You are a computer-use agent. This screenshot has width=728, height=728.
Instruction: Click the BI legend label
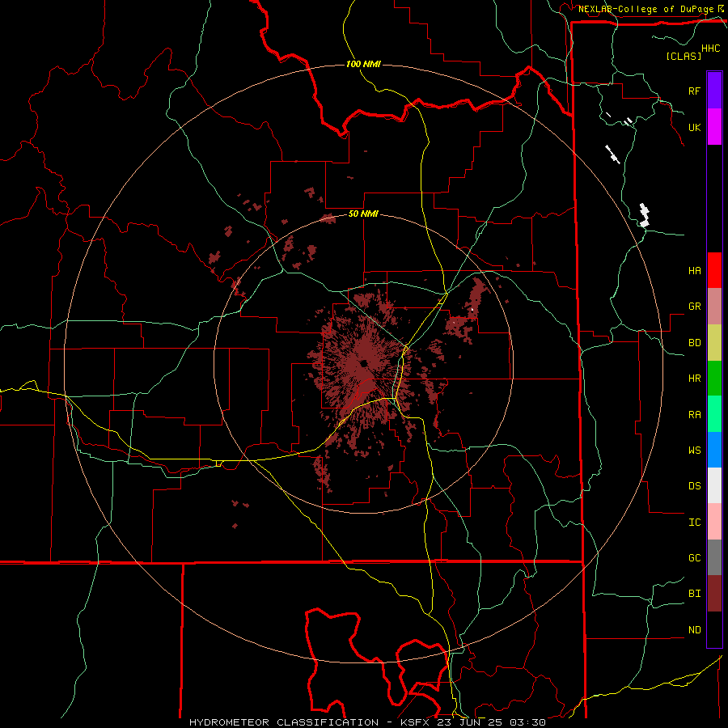click(694, 594)
